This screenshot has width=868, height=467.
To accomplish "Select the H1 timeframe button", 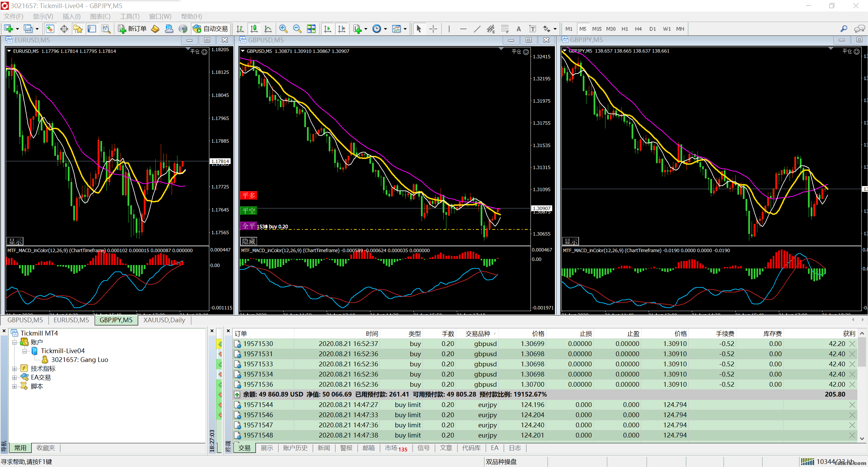I will (x=624, y=29).
